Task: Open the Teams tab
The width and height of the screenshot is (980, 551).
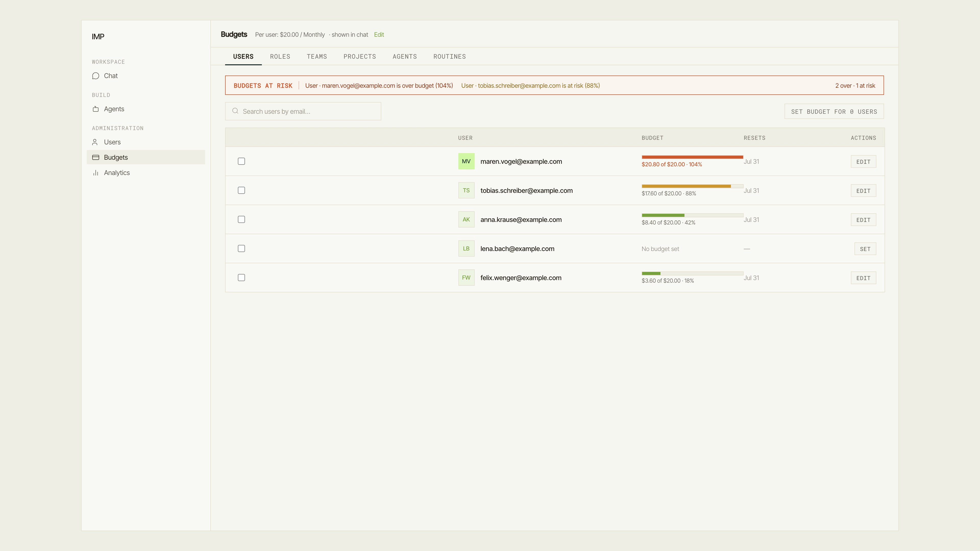Action: 316,56
